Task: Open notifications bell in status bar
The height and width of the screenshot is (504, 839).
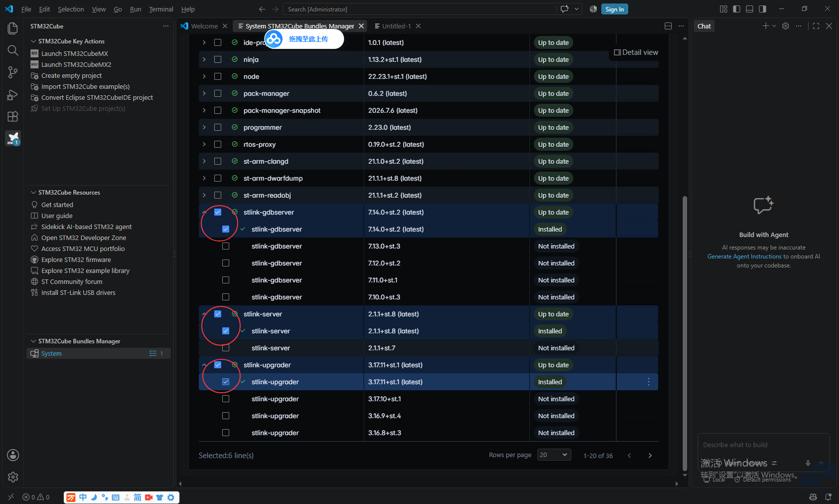Action: pyautogui.click(x=828, y=497)
